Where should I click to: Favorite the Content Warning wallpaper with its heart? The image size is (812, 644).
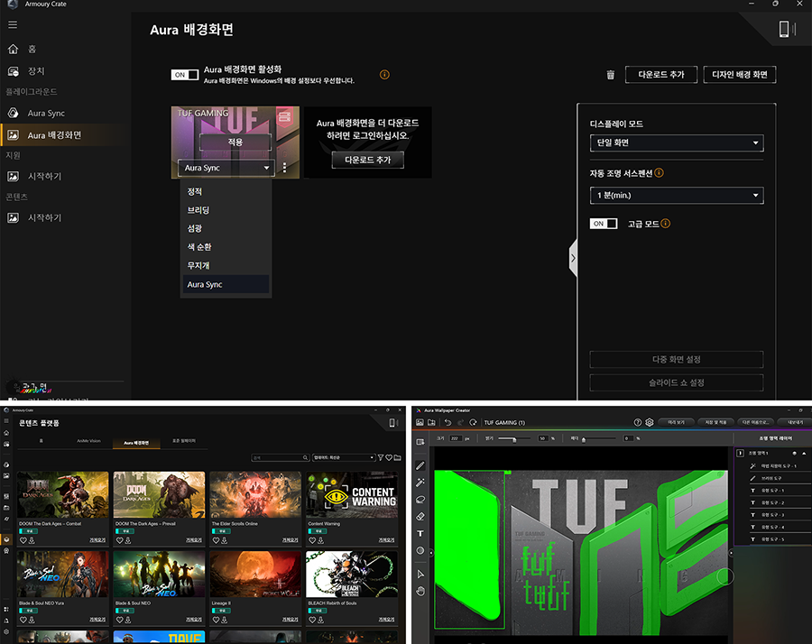[x=312, y=540]
